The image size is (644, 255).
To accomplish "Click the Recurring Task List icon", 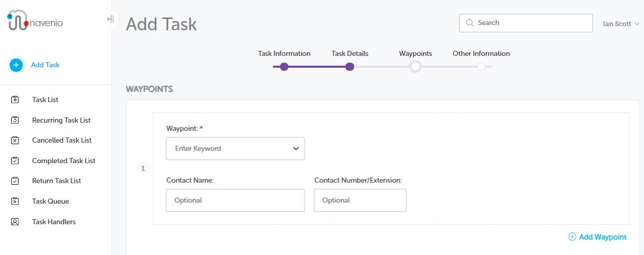I will coord(15,120).
